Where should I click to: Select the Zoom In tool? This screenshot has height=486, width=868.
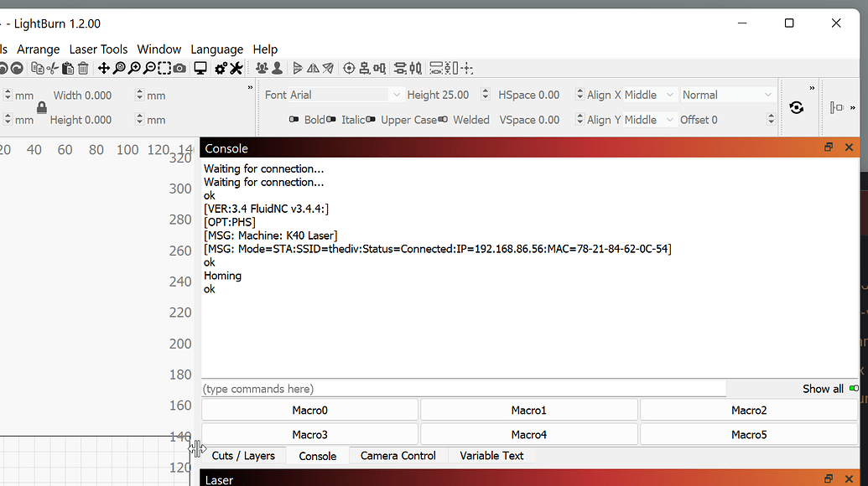(133, 68)
